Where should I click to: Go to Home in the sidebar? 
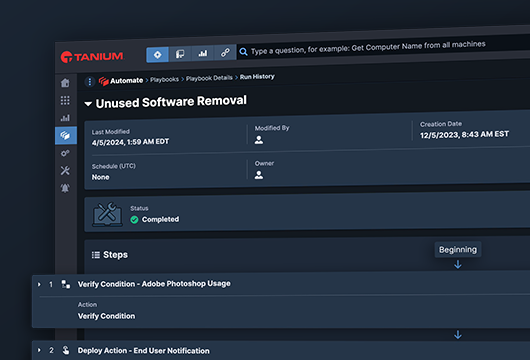[x=65, y=83]
